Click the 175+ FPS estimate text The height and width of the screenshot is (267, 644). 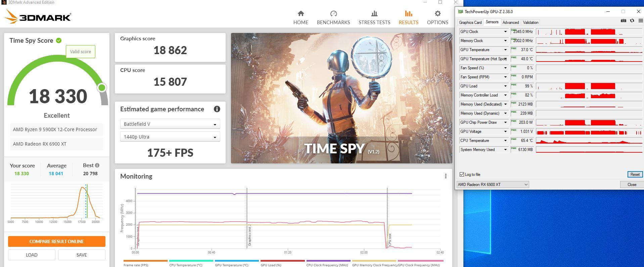[170, 153]
